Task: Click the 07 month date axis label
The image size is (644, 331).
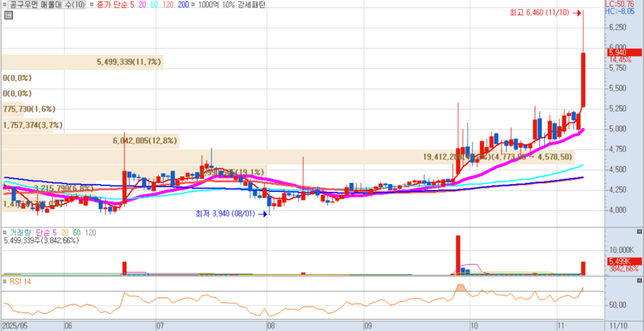Action: (161, 326)
